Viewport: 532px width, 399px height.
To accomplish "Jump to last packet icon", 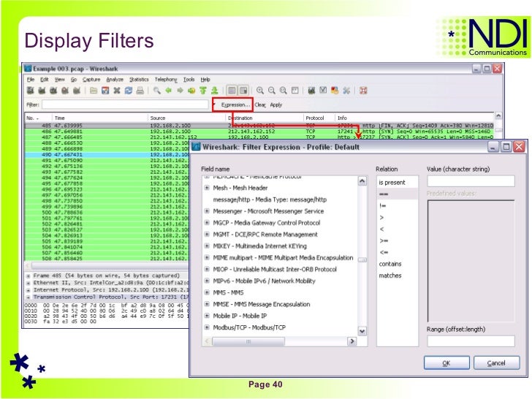I will [x=214, y=91].
